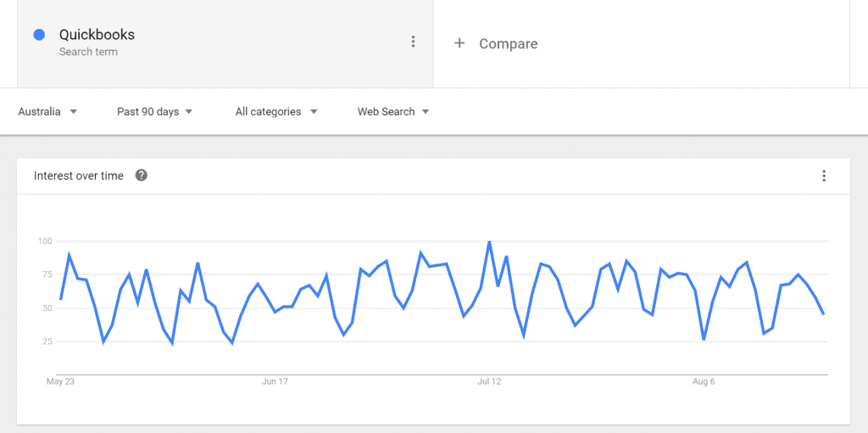The image size is (868, 433).
Task: Open the Interest over time card options menu
Action: click(x=824, y=176)
